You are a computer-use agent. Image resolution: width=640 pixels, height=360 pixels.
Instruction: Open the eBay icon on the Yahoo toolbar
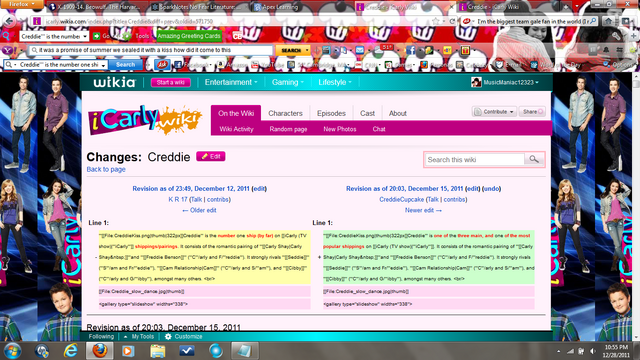[x=447, y=50]
